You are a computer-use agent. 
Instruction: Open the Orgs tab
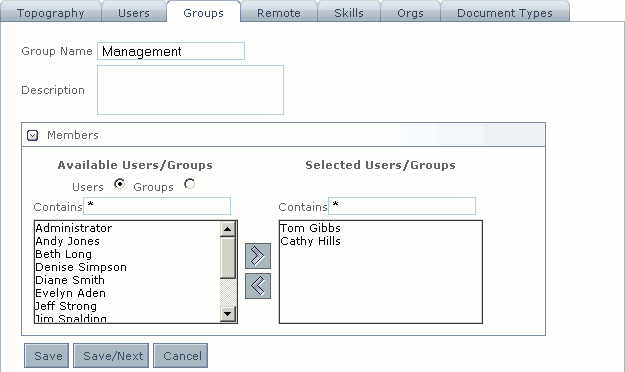[410, 12]
